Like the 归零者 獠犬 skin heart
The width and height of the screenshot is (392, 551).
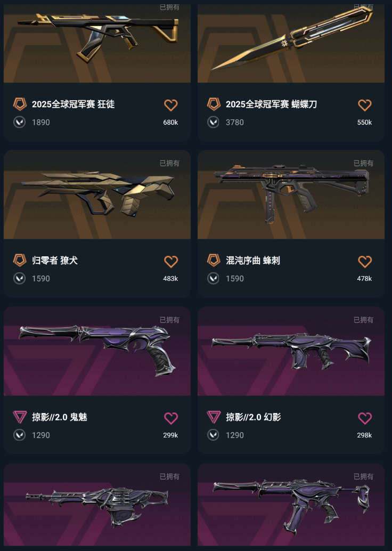click(x=171, y=261)
